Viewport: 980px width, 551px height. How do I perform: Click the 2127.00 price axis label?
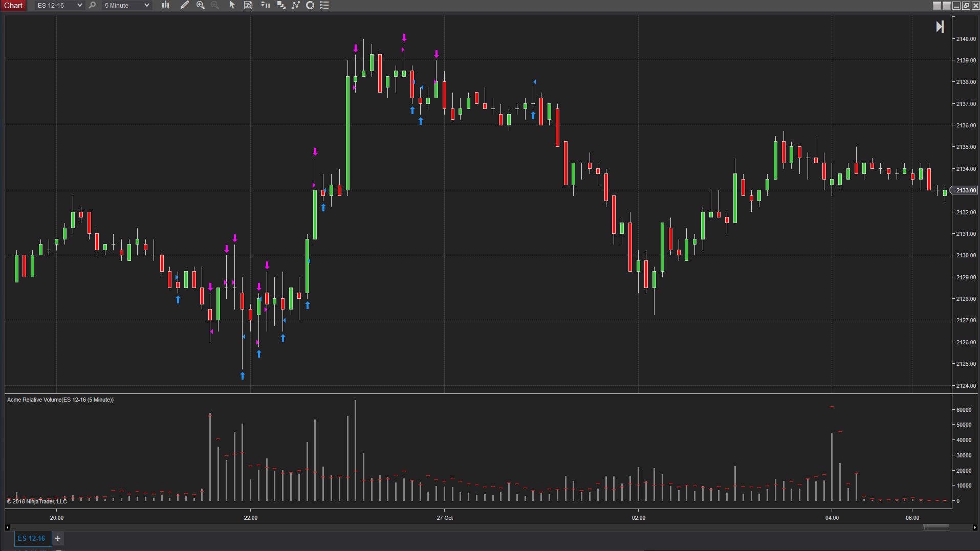point(966,320)
